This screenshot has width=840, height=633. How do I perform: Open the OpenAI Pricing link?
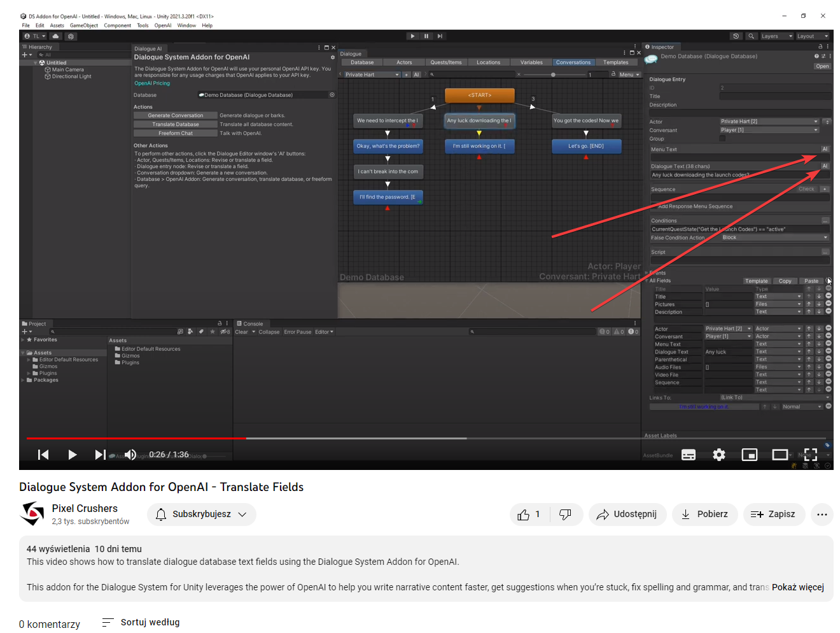point(152,83)
